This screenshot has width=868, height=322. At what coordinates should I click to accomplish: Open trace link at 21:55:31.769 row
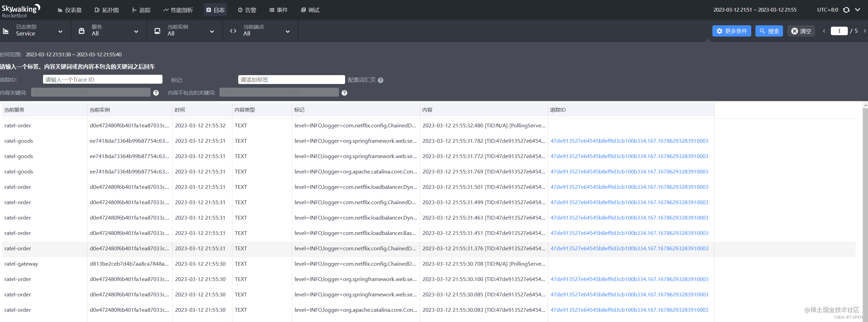[629, 172]
